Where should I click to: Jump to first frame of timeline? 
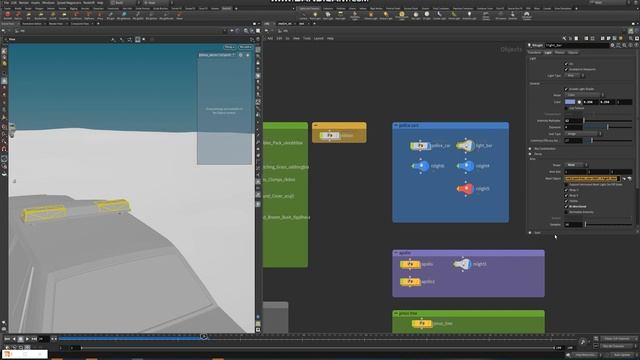click(x=7, y=339)
